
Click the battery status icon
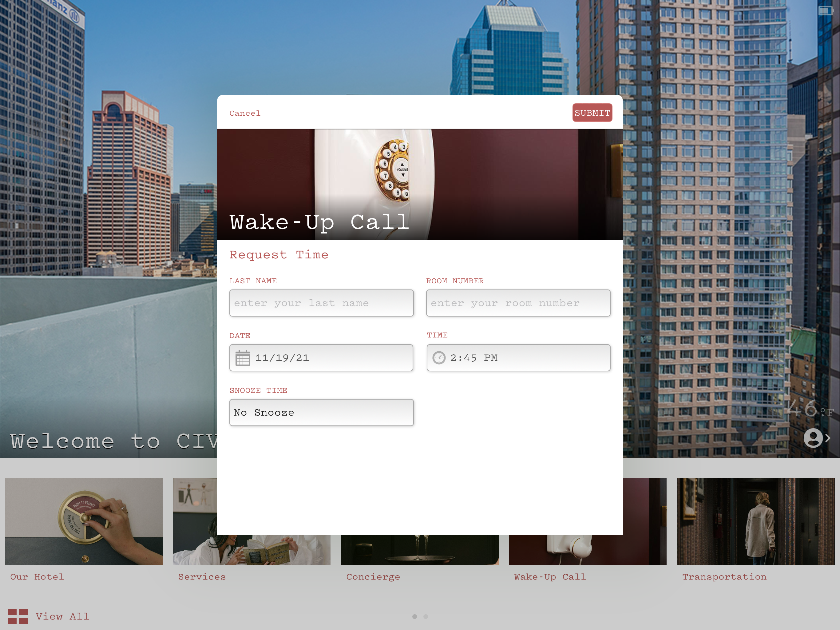pyautogui.click(x=825, y=11)
